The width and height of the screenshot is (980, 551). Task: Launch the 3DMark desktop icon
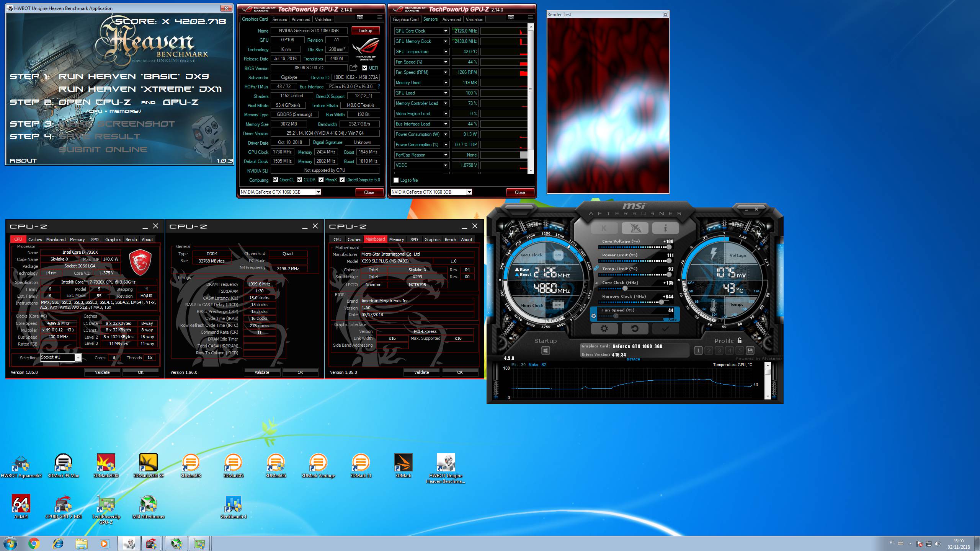pos(403,466)
